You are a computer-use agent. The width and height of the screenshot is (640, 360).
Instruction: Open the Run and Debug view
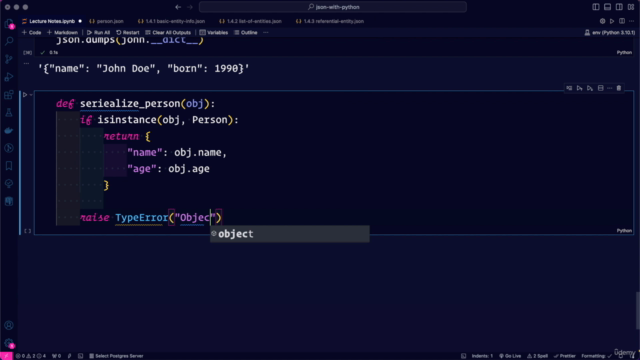tap(9, 77)
